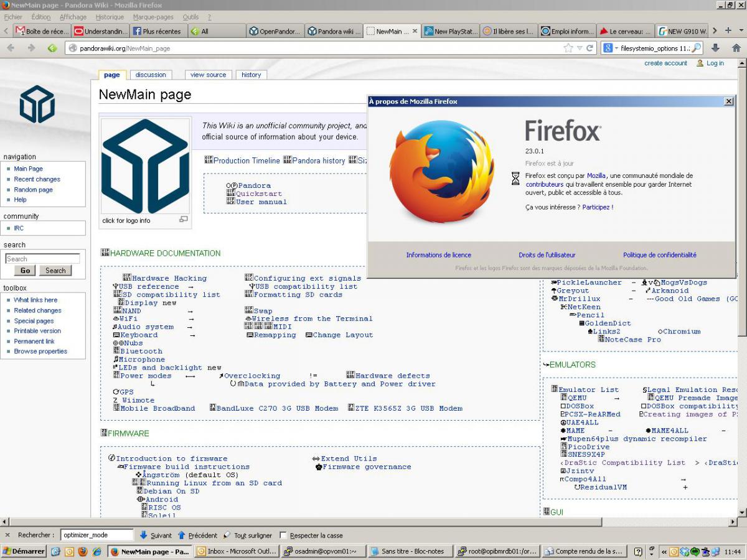The height and width of the screenshot is (560, 747).
Task: Click the back arrow navigation button
Action: coord(11,48)
